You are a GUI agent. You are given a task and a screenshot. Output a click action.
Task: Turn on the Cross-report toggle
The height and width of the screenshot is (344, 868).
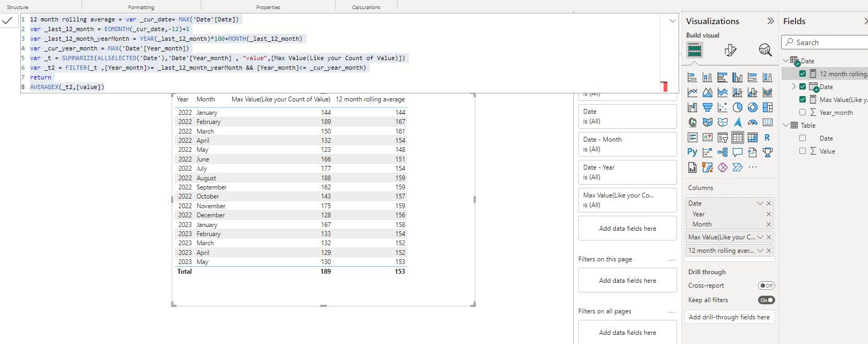pos(767,286)
